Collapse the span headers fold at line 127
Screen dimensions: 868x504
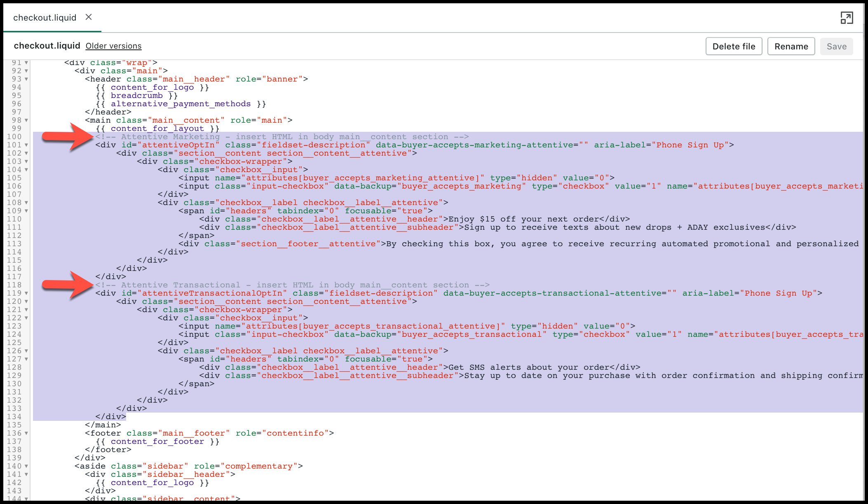(x=26, y=359)
